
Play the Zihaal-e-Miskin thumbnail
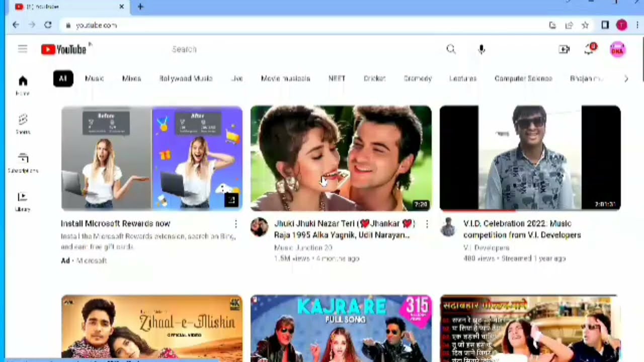151,328
